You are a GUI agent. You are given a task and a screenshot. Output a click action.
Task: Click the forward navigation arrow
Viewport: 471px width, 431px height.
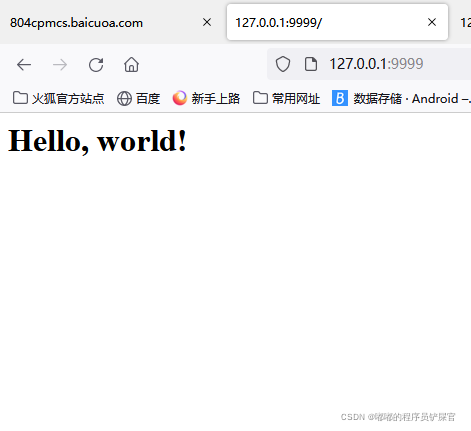60,65
